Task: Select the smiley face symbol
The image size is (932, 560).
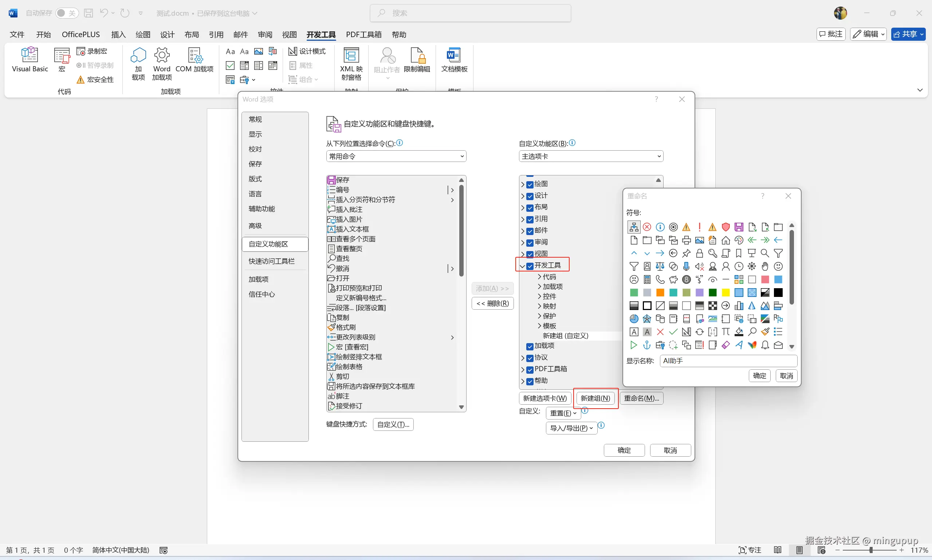Action: (x=778, y=266)
